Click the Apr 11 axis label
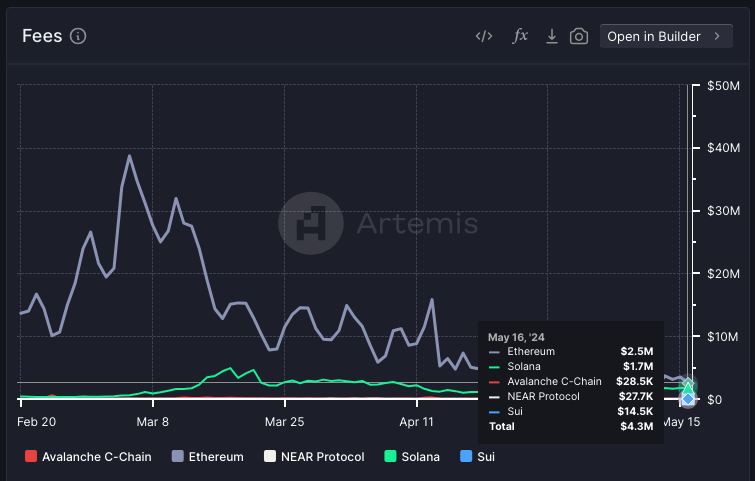Viewport: 755px width, 481px height. click(417, 422)
